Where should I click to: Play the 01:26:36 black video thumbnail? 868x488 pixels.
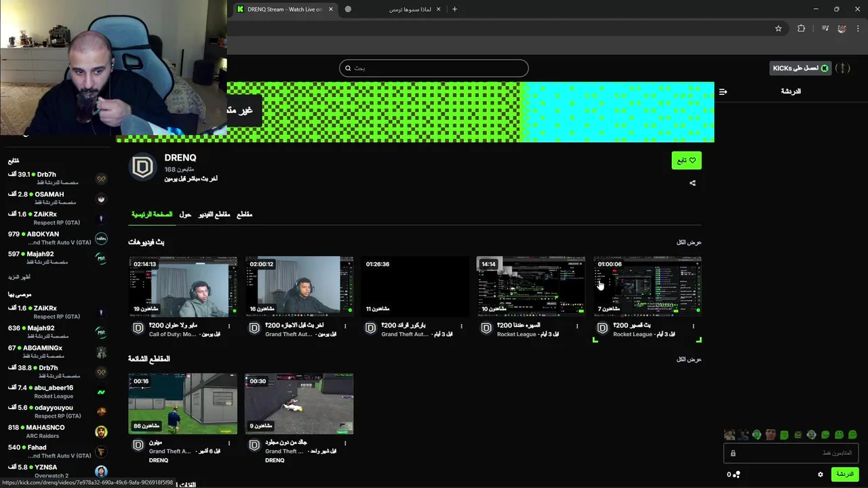415,286
